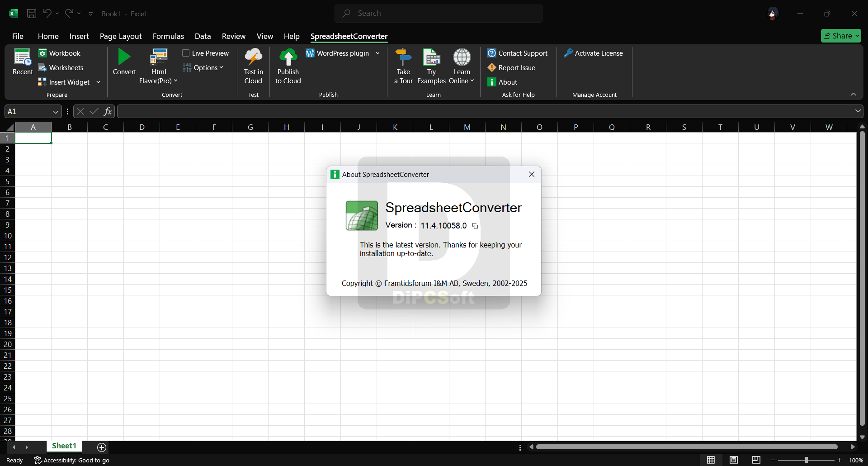
Task: Click Learn Online globe icon
Action: (462, 57)
